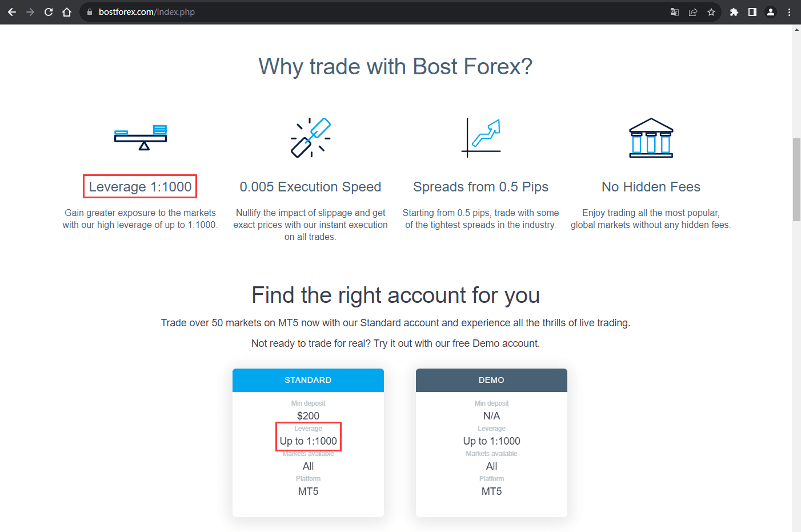Click the N/A min deposit in Demo card

(491, 416)
